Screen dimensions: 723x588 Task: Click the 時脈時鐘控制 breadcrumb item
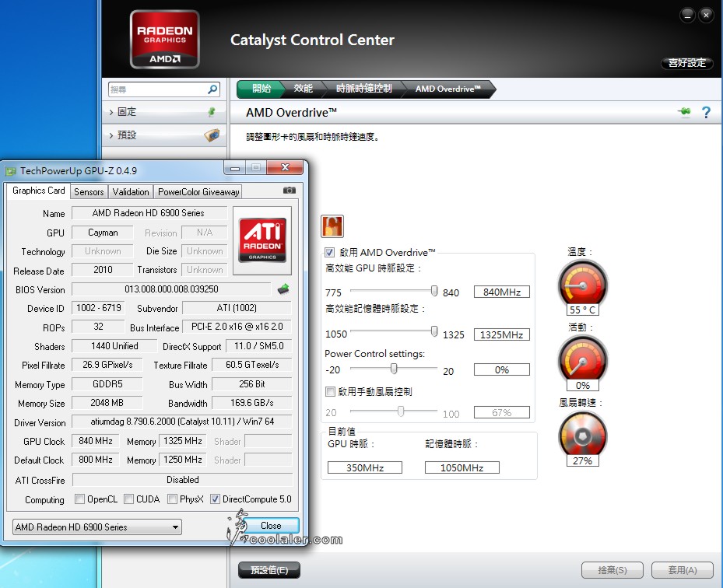[363, 89]
